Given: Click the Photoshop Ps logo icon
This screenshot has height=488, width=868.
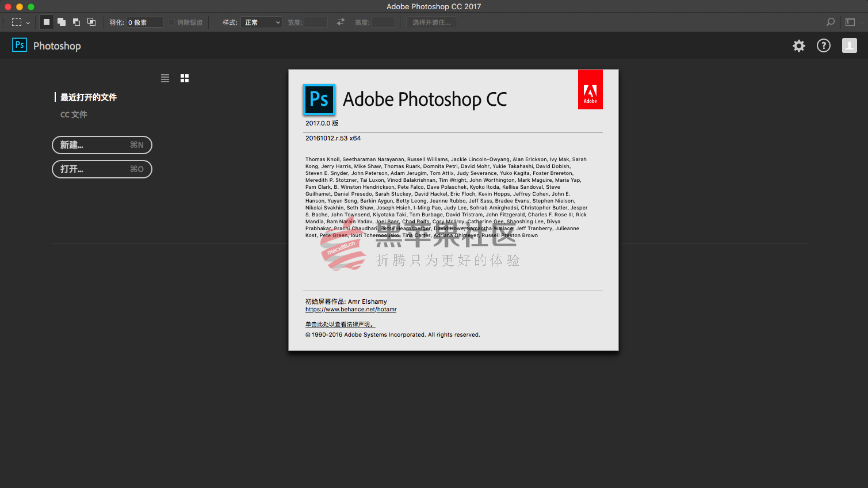Looking at the screenshot, I should (x=20, y=45).
